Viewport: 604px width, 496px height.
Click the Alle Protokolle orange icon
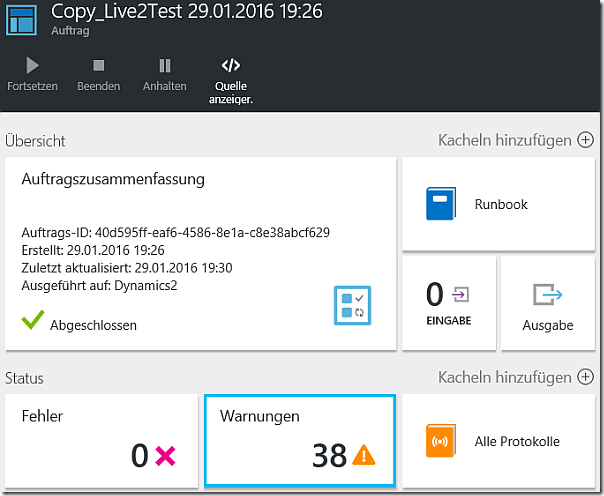point(441,441)
